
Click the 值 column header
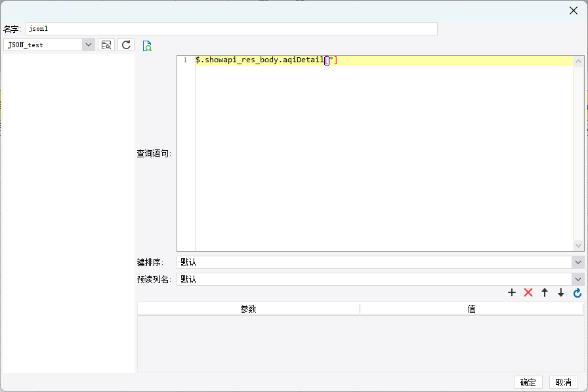click(x=471, y=309)
